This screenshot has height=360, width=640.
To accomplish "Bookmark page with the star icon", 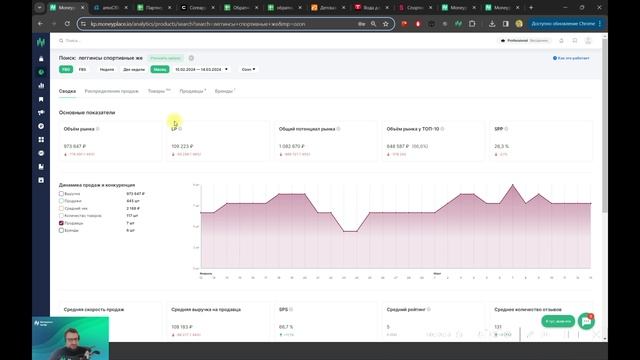I will [x=385, y=24].
